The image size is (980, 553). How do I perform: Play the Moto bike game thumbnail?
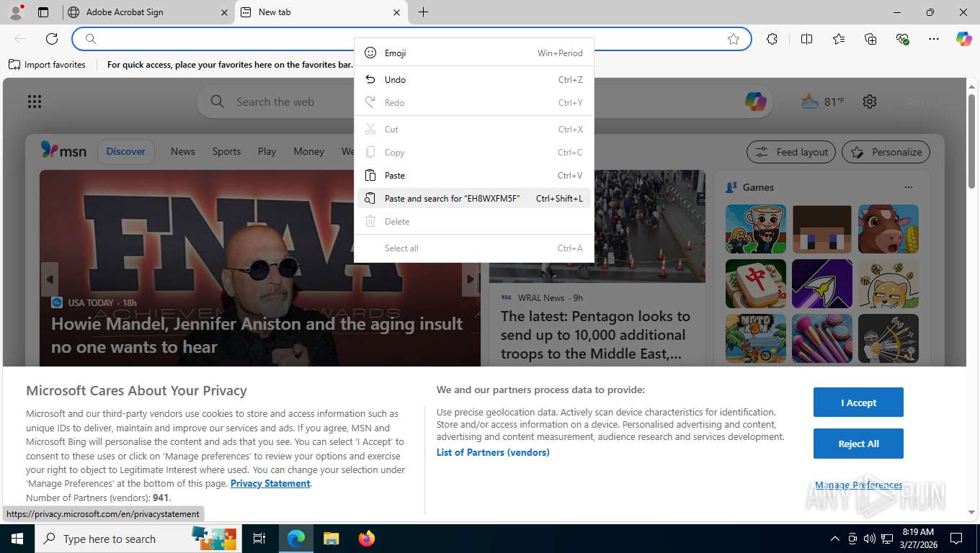[x=756, y=338]
